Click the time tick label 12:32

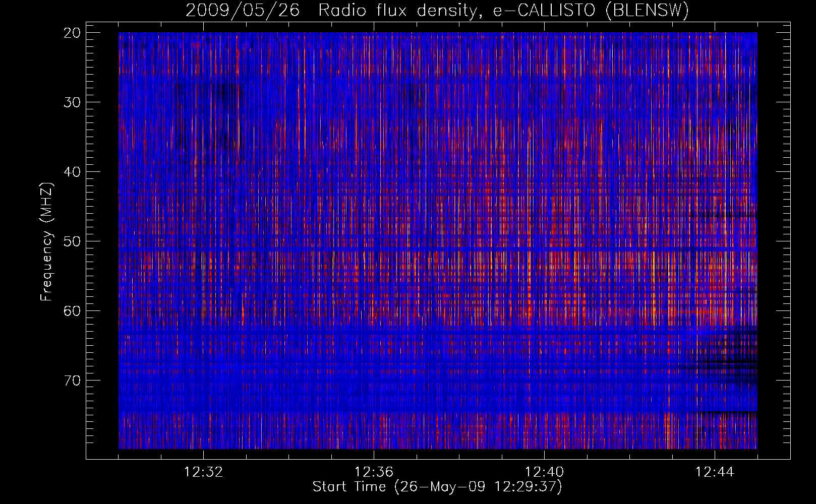click(203, 472)
